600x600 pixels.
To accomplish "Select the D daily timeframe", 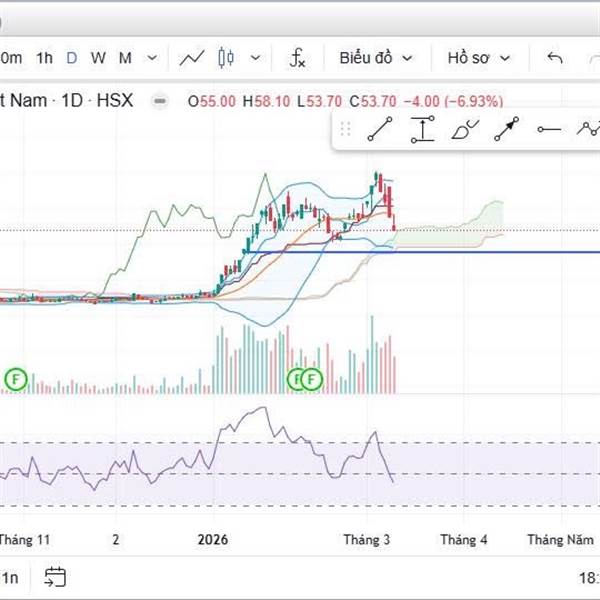I will (72, 58).
